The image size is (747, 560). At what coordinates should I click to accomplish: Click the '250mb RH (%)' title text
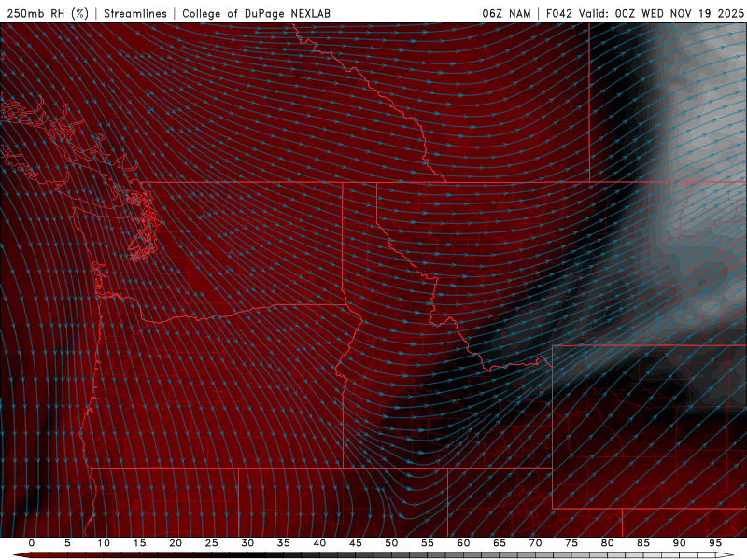coord(48,13)
